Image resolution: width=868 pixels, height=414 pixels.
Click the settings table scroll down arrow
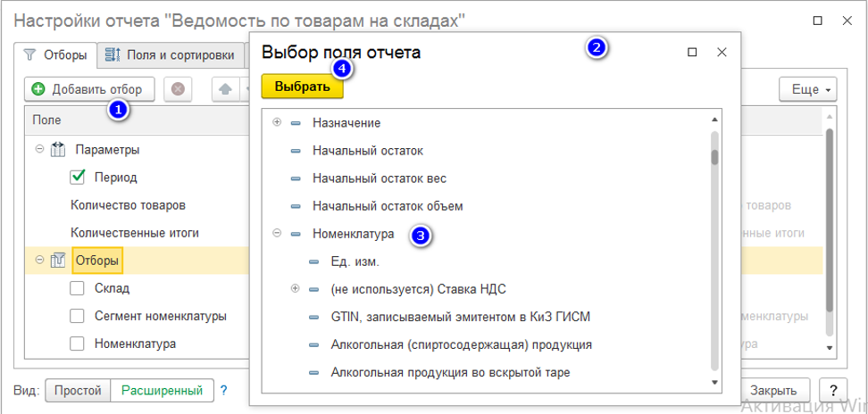pyautogui.click(x=830, y=348)
